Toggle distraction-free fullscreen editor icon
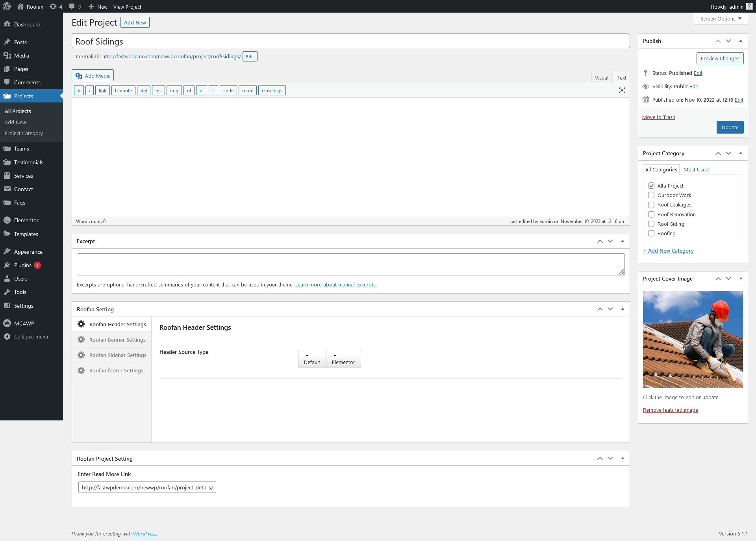756x541 pixels. [x=622, y=91]
